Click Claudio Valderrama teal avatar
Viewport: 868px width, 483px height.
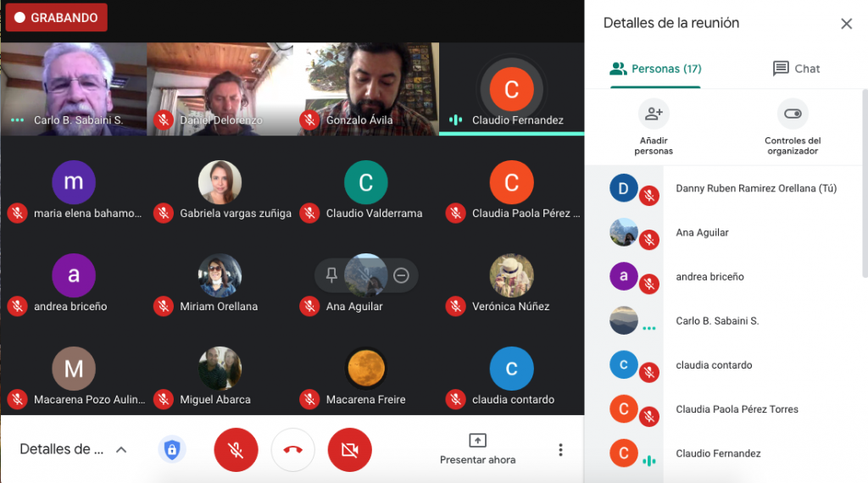(x=366, y=182)
